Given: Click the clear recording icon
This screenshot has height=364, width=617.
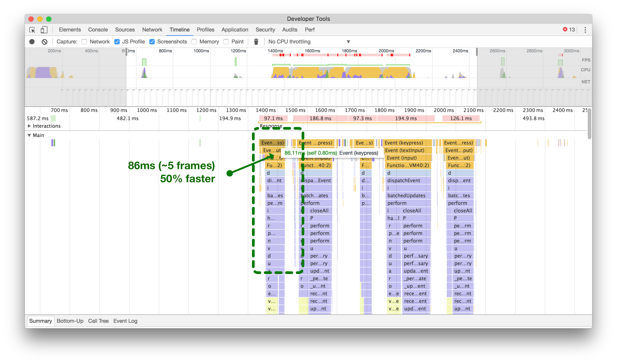Looking at the screenshot, I should [44, 42].
